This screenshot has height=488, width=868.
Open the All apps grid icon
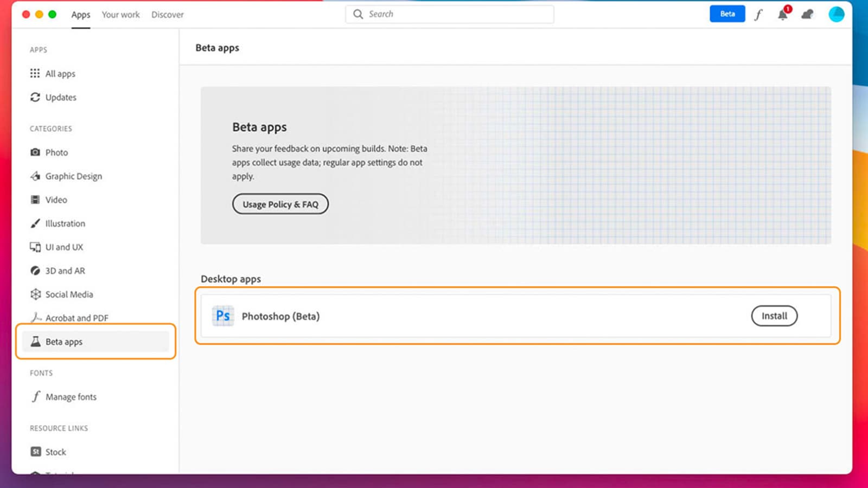click(35, 73)
